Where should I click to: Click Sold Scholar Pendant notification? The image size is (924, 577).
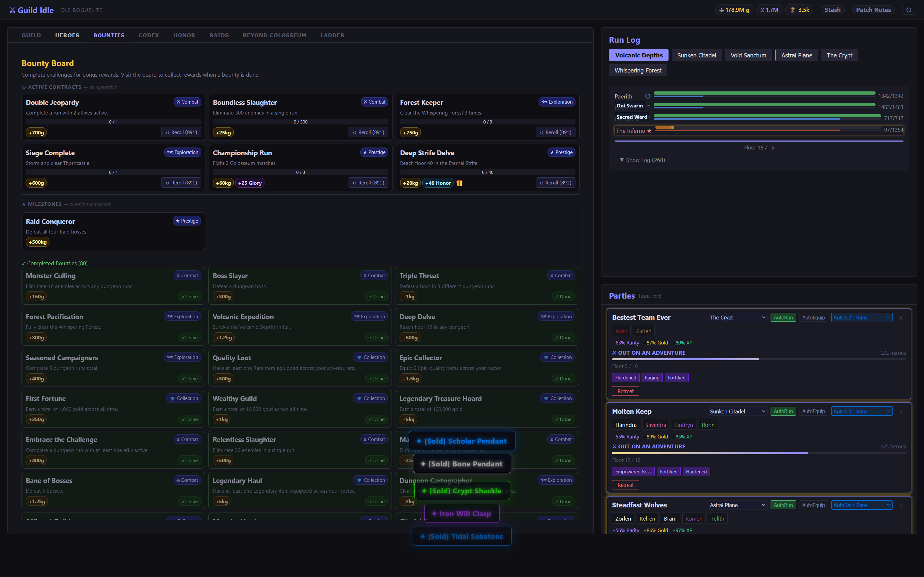(462, 441)
